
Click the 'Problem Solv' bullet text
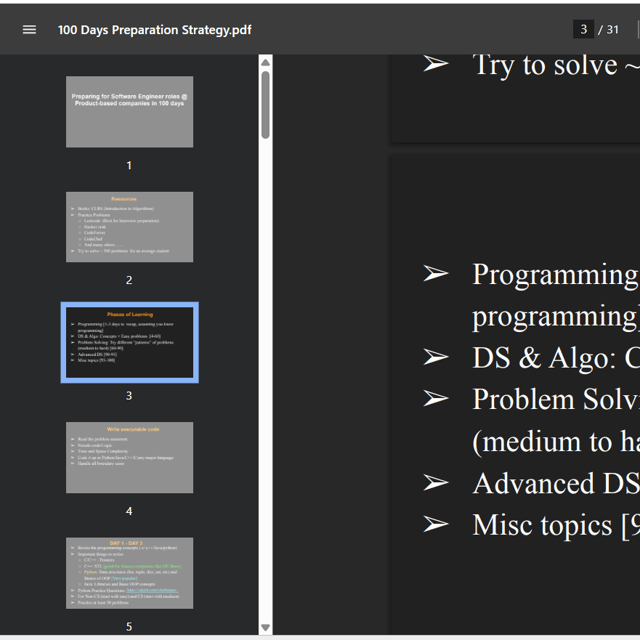(556, 399)
